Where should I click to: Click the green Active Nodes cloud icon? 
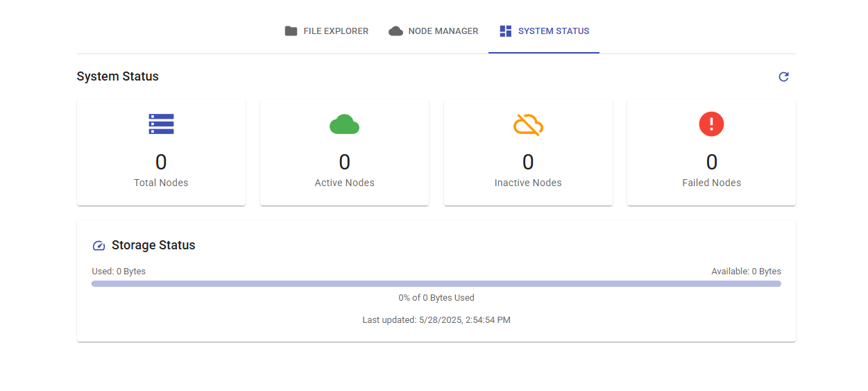coord(344,124)
